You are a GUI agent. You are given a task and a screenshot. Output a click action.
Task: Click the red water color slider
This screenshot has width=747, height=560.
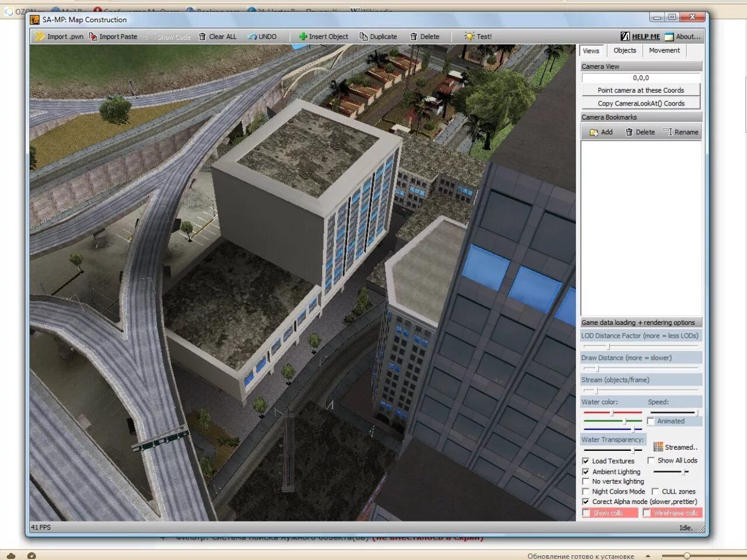[x=613, y=413]
